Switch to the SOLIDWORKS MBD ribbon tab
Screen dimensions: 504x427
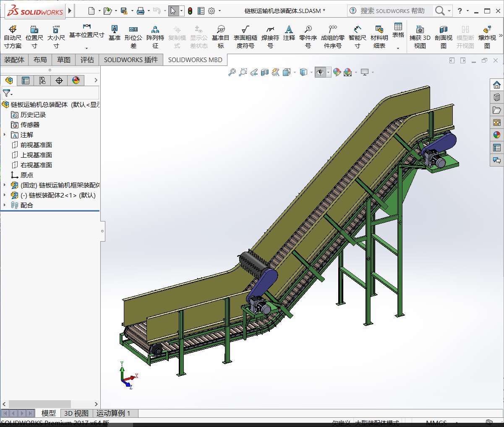click(x=195, y=60)
